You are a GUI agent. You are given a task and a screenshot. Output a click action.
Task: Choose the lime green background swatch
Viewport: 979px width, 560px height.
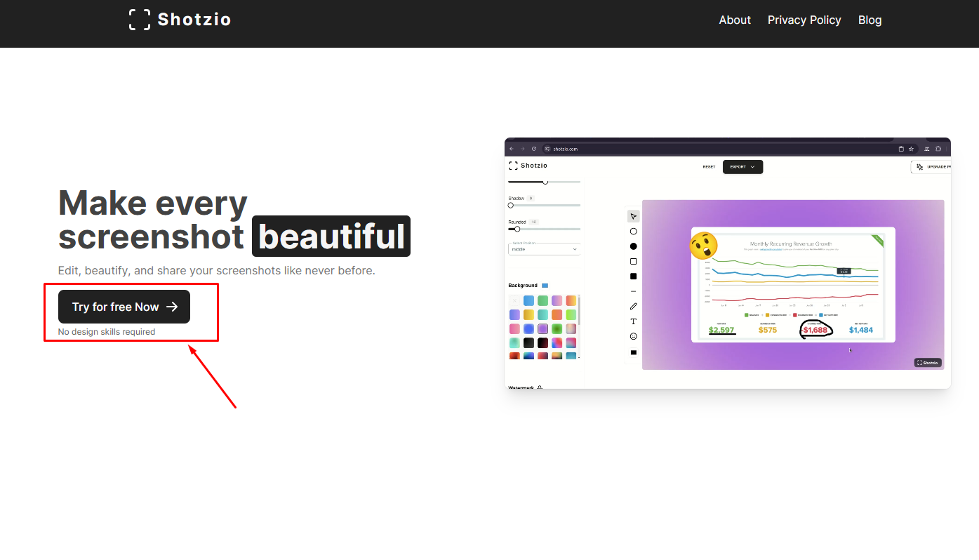point(571,314)
